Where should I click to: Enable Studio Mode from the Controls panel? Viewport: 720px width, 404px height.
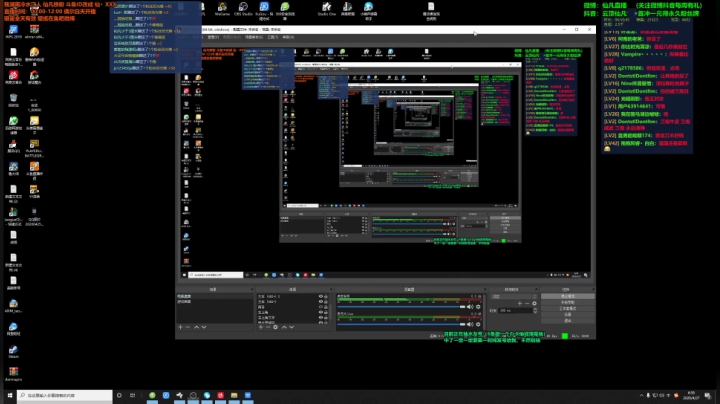[x=568, y=309]
